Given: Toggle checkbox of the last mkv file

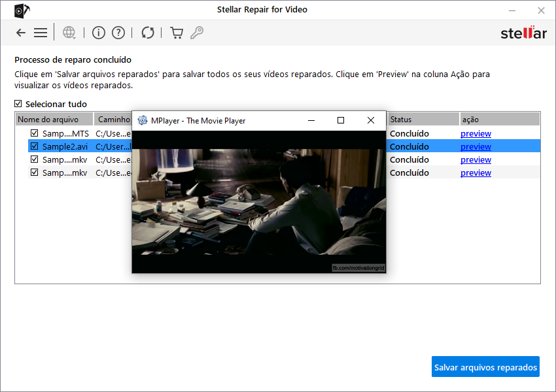Looking at the screenshot, I should click(34, 172).
